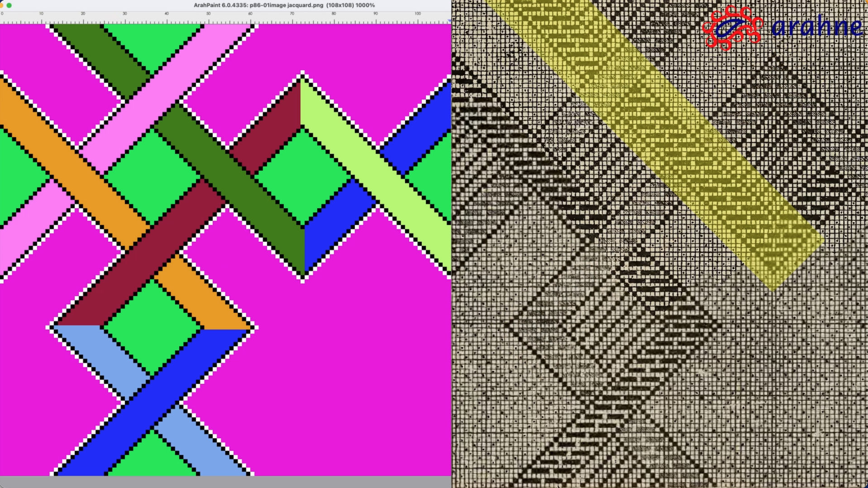Screen dimensions: 868x488
Task: Click the arahne swirl logo icon
Action: pos(732,28)
